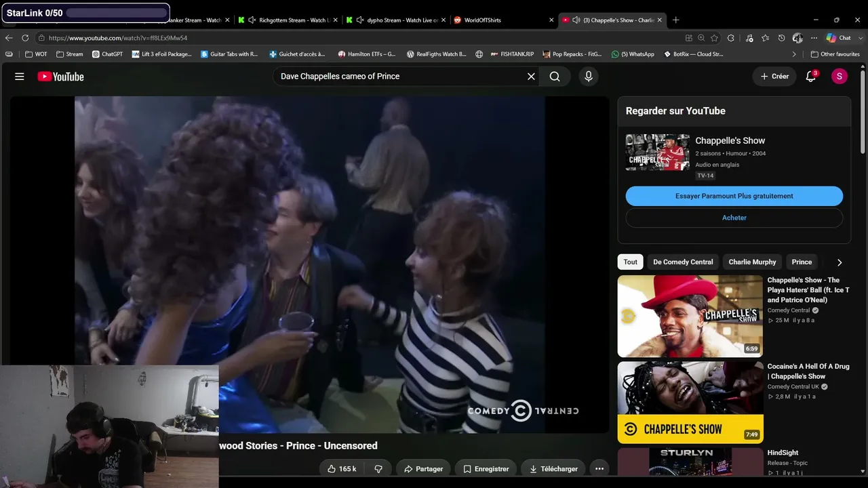Open the browser apps icon in address bar
Viewport: 868px width, 488px height.
pos(689,38)
